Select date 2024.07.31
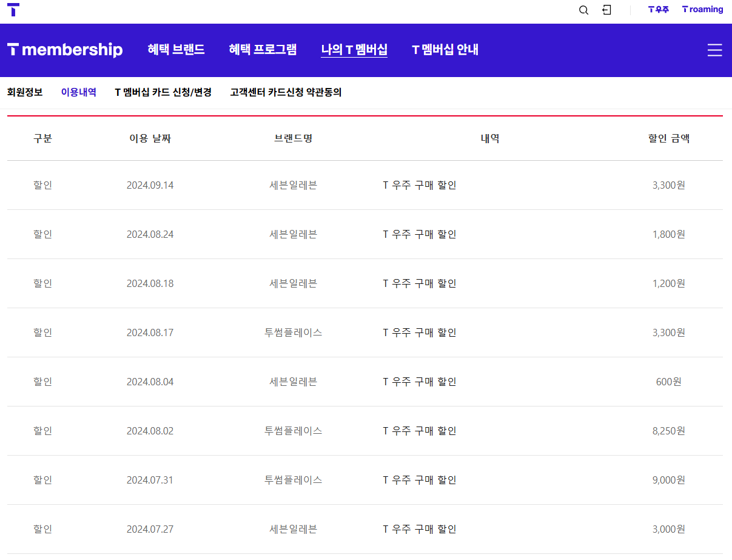This screenshot has width=732, height=560. (x=150, y=480)
